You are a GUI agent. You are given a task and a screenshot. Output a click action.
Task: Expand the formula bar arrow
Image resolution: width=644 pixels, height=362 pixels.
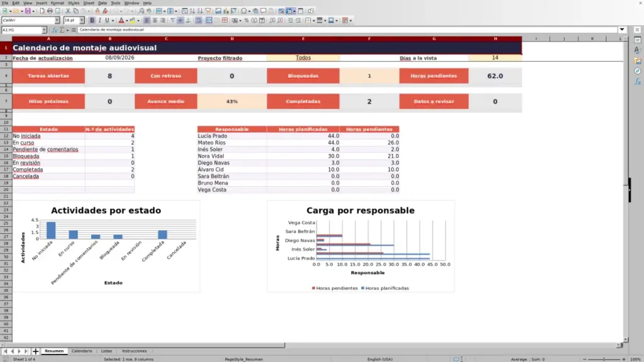point(622,30)
